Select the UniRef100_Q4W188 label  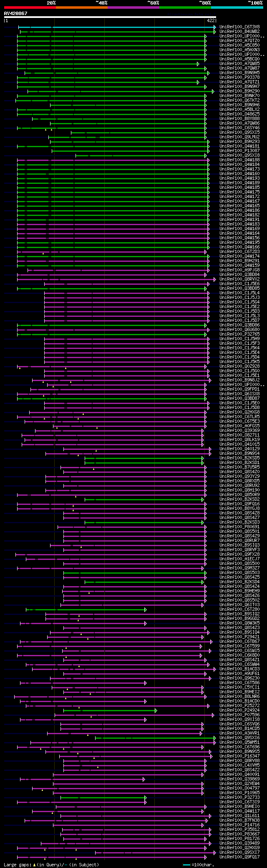click(x=239, y=160)
